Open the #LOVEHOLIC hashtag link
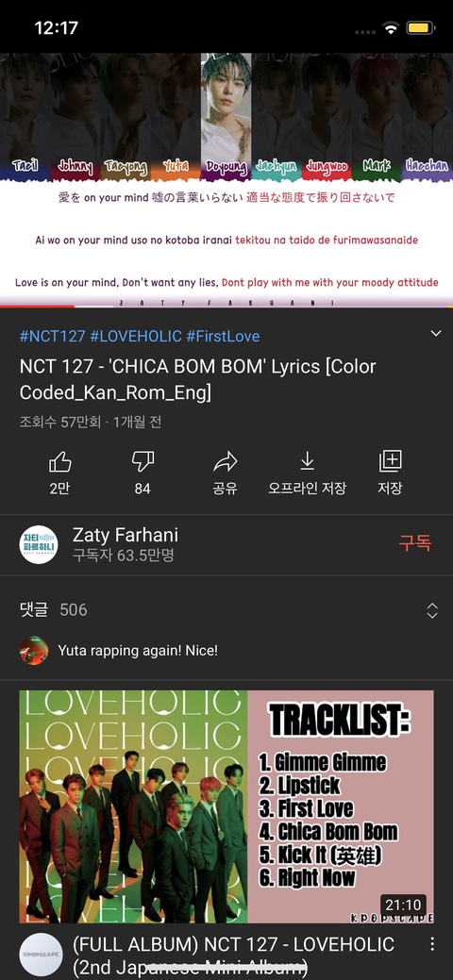This screenshot has height=980, width=453. [136, 336]
